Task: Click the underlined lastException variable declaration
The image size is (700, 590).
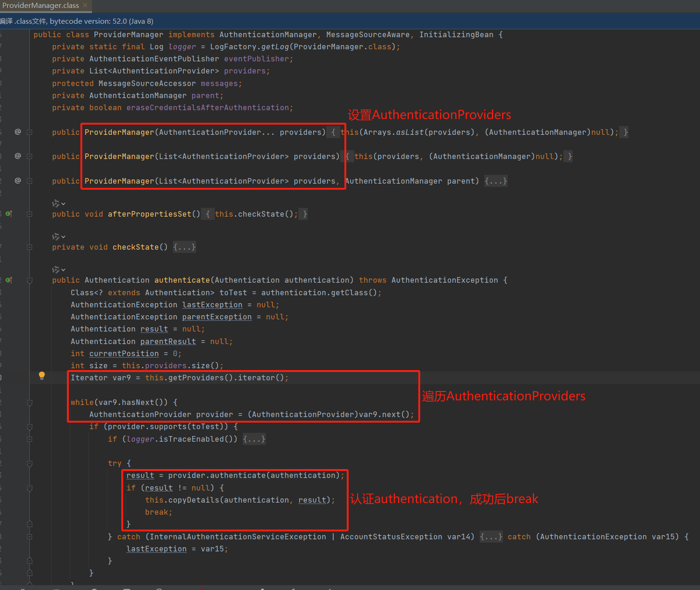Action: click(212, 305)
